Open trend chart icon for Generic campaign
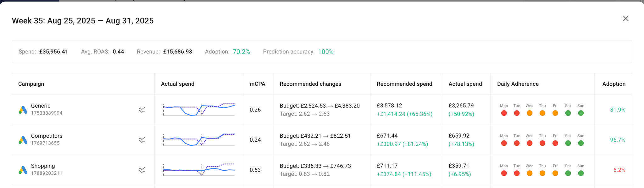Image resolution: width=644 pixels, height=188 pixels. click(x=142, y=110)
